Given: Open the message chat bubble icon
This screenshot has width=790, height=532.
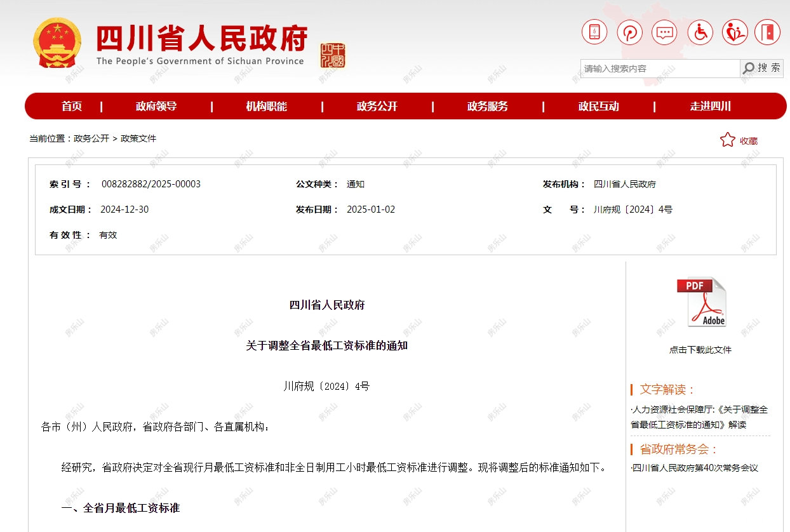Looking at the screenshot, I should [x=664, y=32].
